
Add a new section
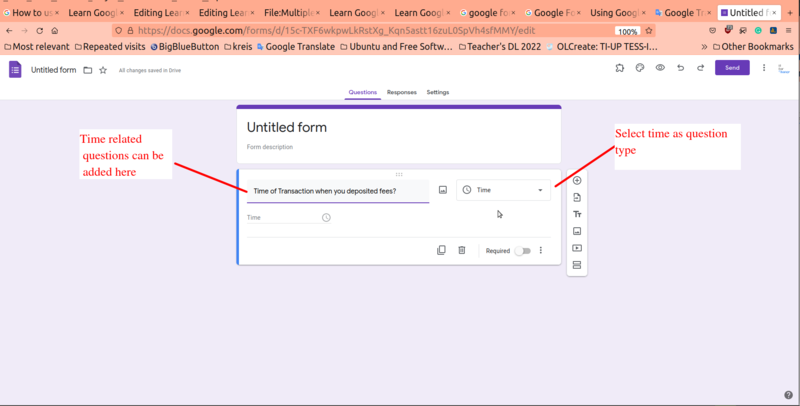(x=577, y=265)
